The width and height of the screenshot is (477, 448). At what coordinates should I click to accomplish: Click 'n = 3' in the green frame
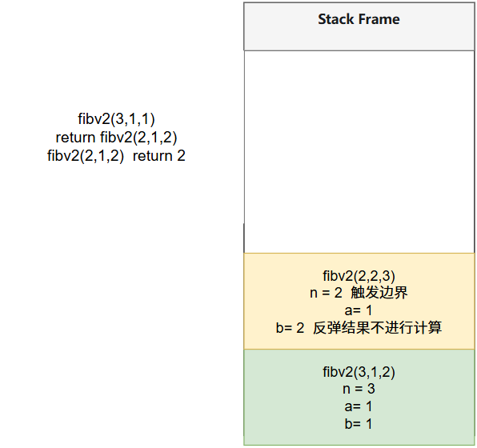point(359,389)
